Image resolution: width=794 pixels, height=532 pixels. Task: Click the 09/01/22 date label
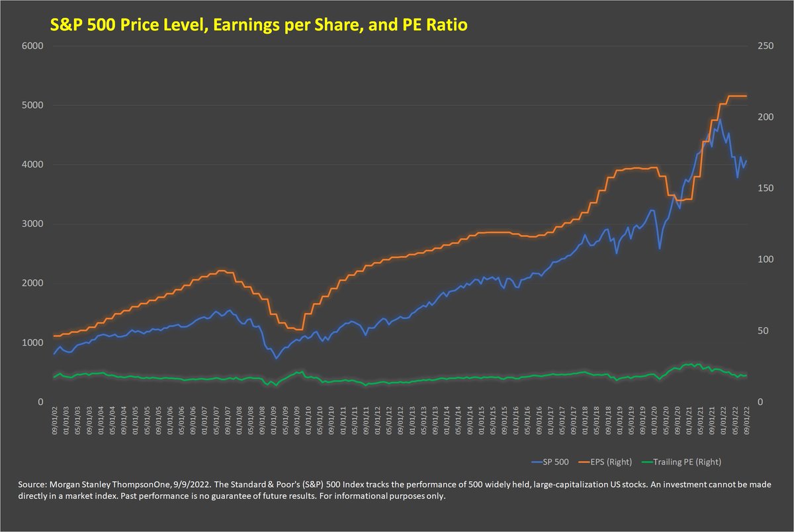point(746,421)
